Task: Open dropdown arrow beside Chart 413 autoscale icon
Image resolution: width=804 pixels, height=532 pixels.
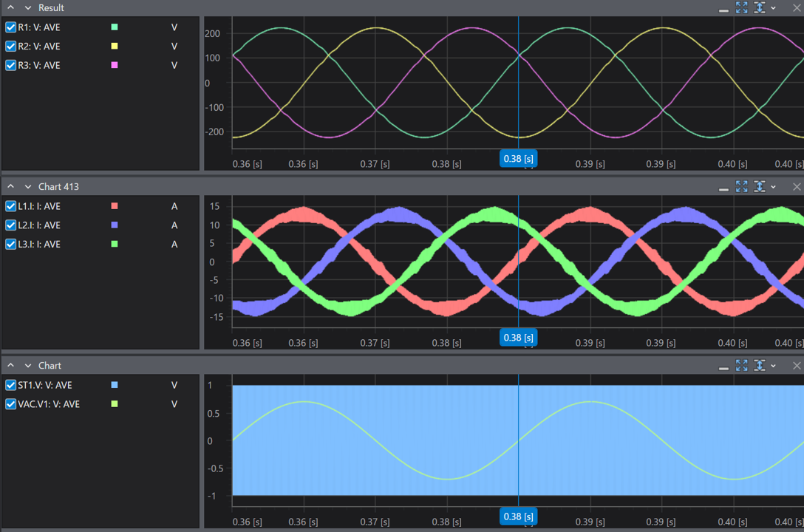Action: [773, 188]
